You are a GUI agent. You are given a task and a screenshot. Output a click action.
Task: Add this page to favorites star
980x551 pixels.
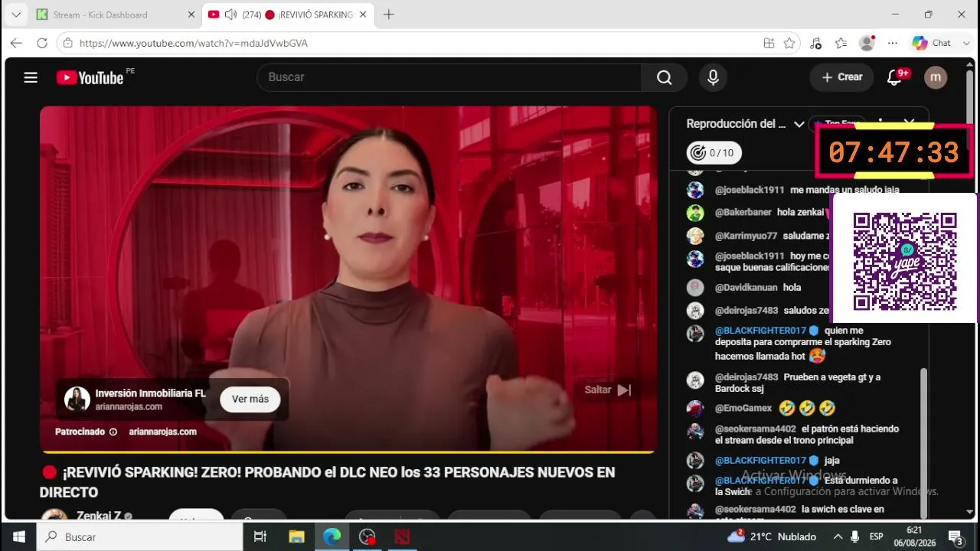click(x=789, y=43)
